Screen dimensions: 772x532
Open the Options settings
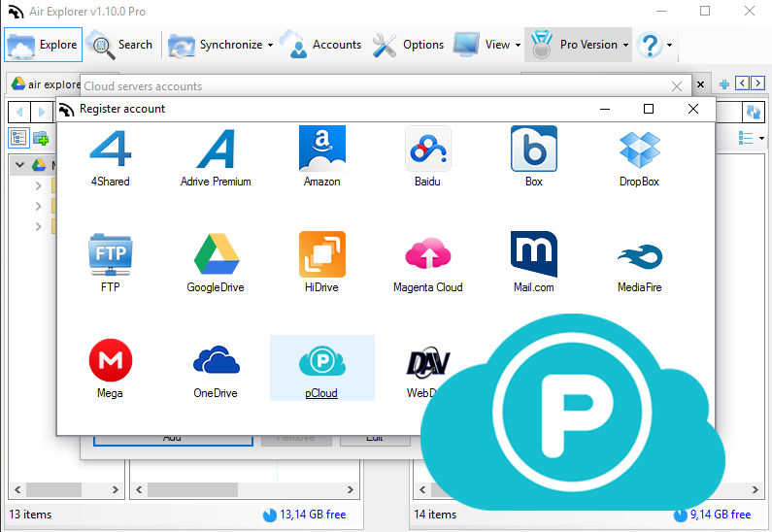click(x=408, y=45)
